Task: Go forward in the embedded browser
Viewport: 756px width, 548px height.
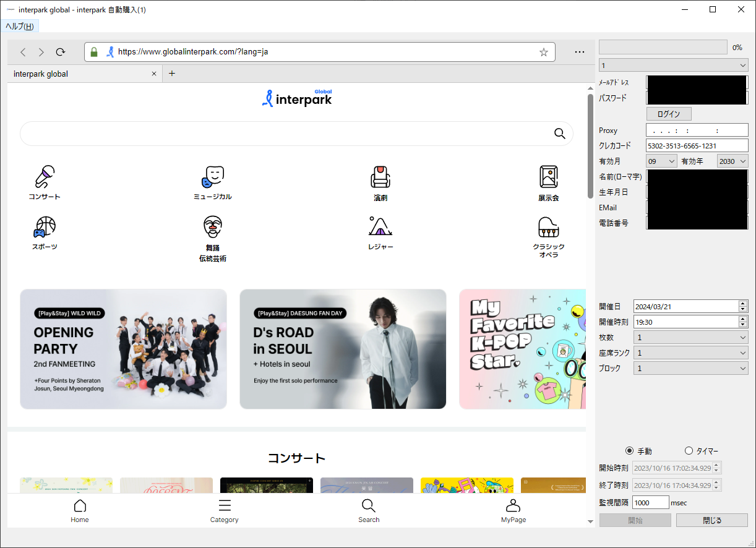Action: pos(41,52)
